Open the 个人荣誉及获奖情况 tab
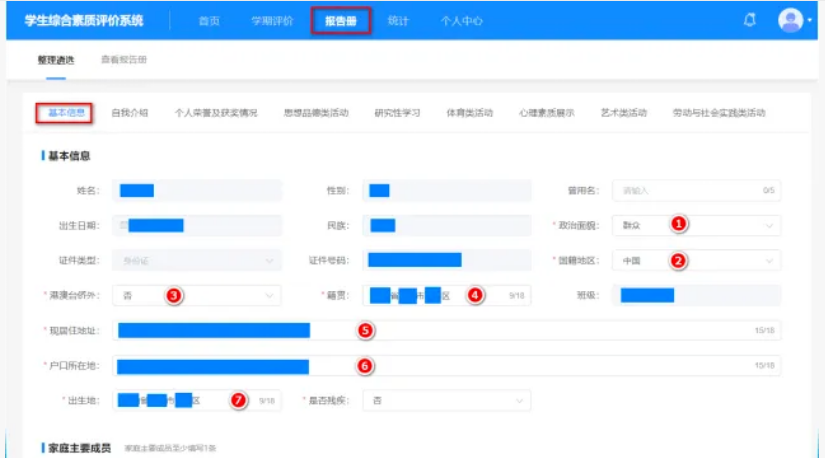Screen dimensions: 825x458 [x=215, y=113]
